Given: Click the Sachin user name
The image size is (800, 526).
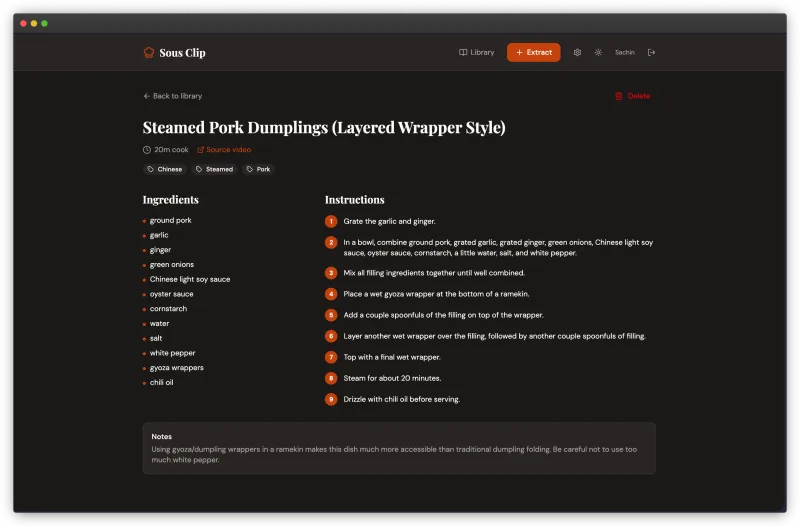Looking at the screenshot, I should click(x=624, y=53).
